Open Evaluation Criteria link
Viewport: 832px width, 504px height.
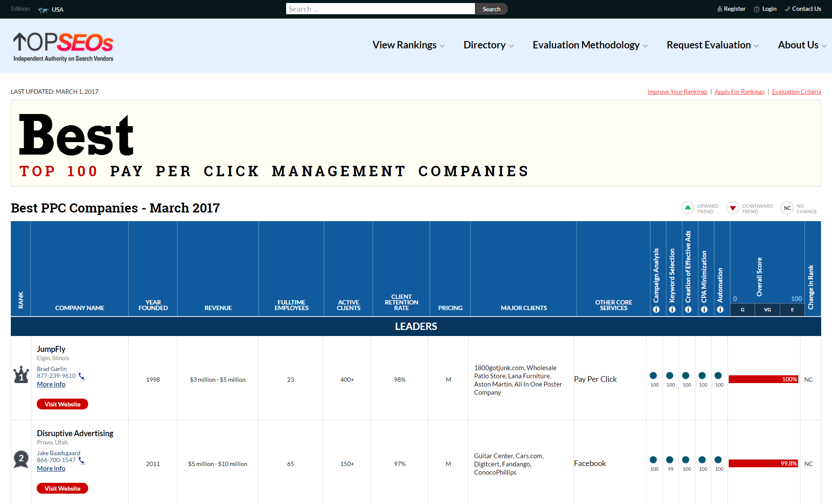797,92
